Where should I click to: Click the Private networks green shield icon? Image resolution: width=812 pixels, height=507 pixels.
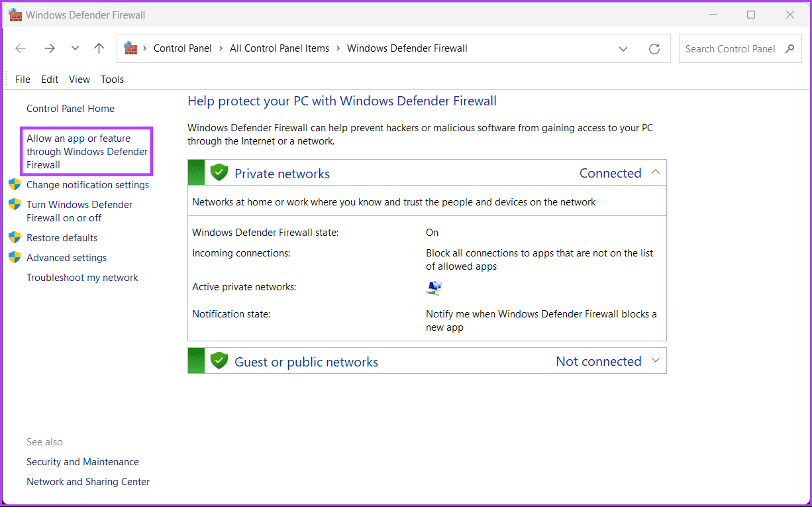click(219, 173)
